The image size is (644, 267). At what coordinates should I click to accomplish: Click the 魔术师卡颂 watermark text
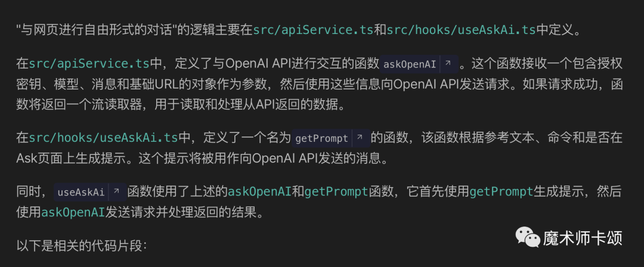click(583, 238)
